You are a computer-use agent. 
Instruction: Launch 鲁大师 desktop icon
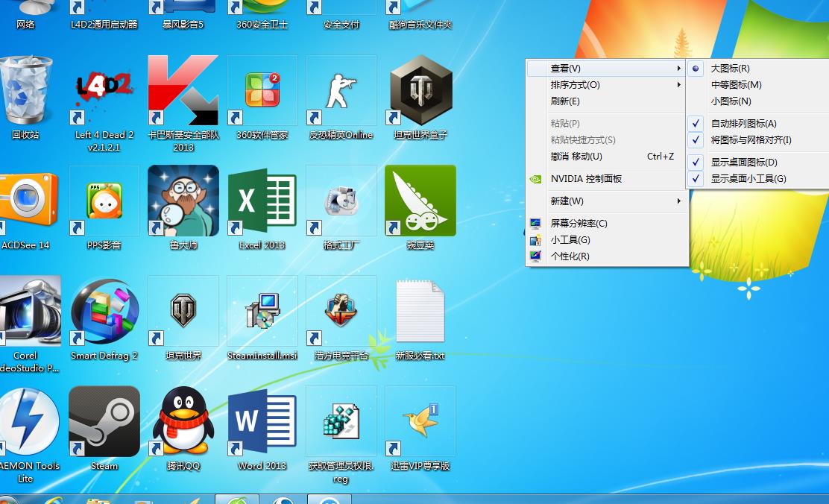[x=183, y=201]
